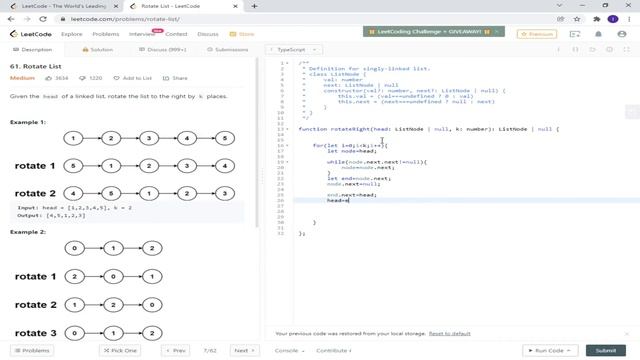
Task: Open the Discuss navigation item
Action: point(208,34)
